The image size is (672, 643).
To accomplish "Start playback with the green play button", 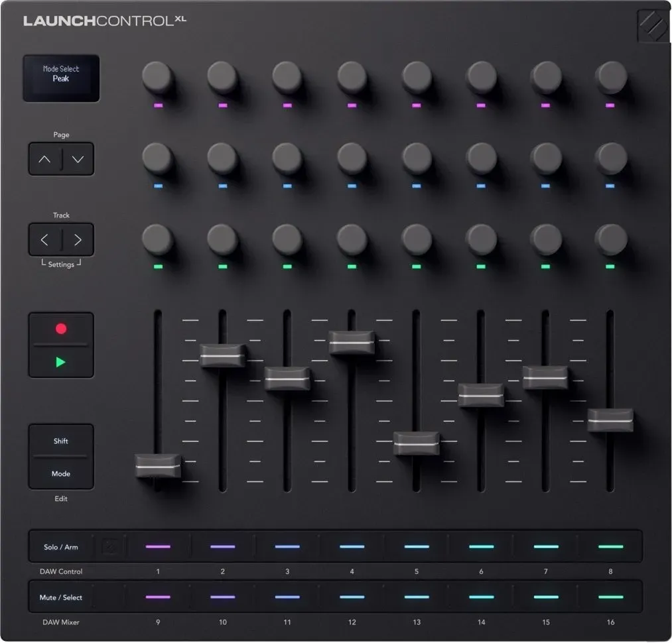I will pos(61,362).
